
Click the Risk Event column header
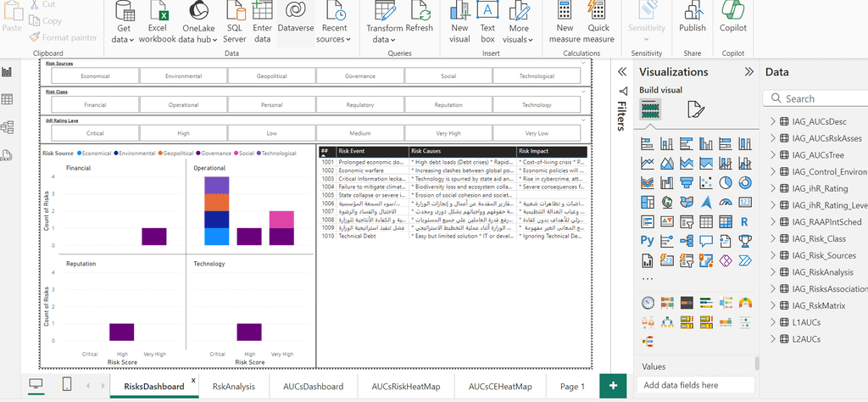pos(373,151)
